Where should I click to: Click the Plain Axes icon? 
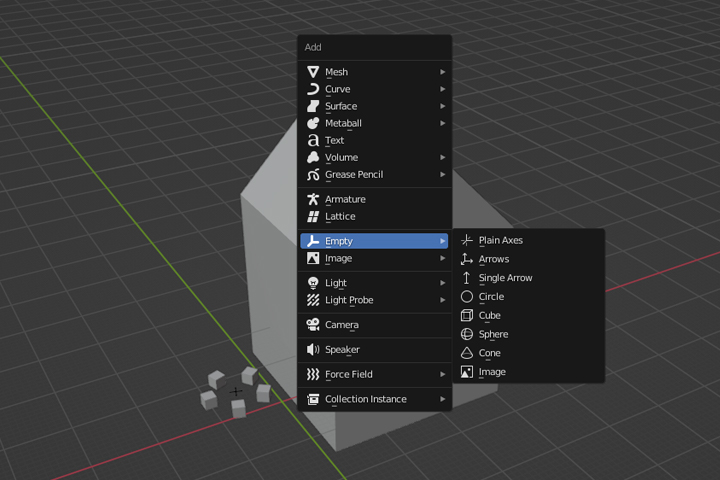click(x=467, y=240)
